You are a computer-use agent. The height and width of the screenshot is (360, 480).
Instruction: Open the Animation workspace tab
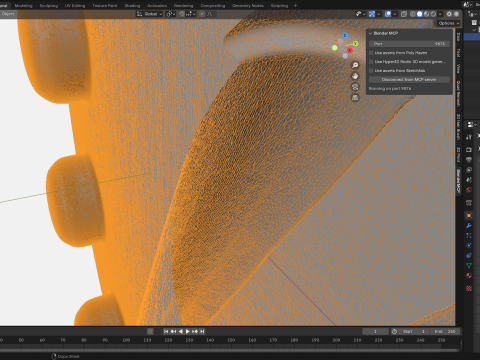[x=157, y=6]
